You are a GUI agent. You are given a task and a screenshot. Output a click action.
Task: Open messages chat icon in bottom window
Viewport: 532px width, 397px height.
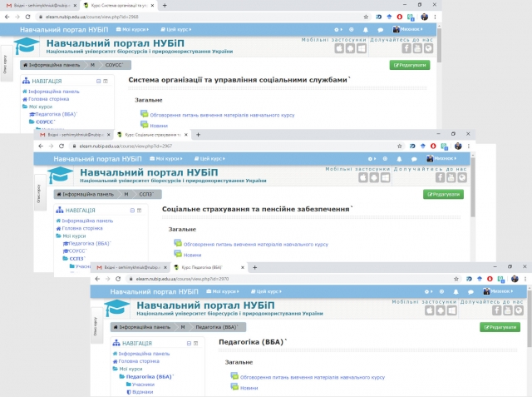point(470,292)
